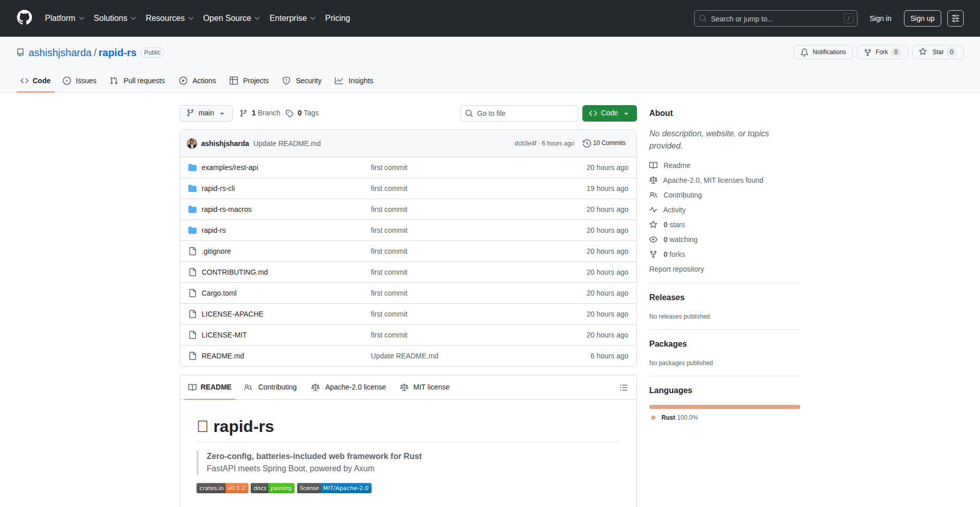Screen dimensions: 980x507
Task: Click the header settings/appearance icon button
Action: coord(955,18)
